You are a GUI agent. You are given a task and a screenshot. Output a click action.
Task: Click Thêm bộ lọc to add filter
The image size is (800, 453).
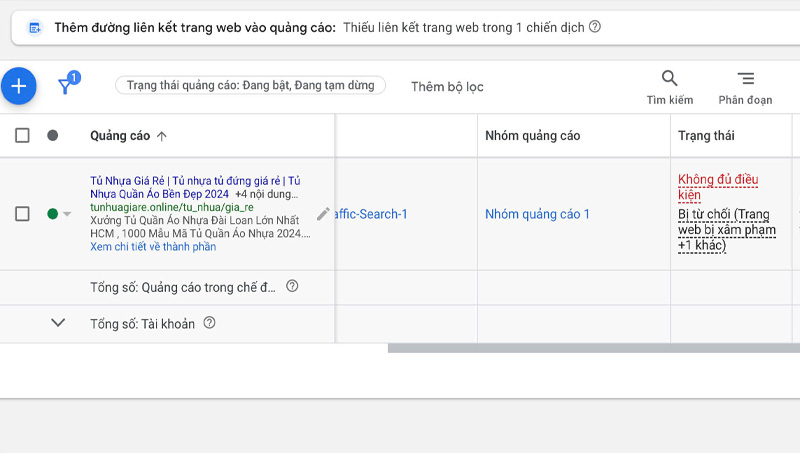(x=447, y=87)
